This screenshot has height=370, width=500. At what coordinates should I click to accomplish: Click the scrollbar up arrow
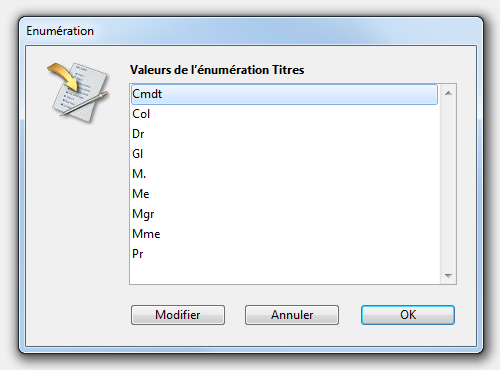448,93
